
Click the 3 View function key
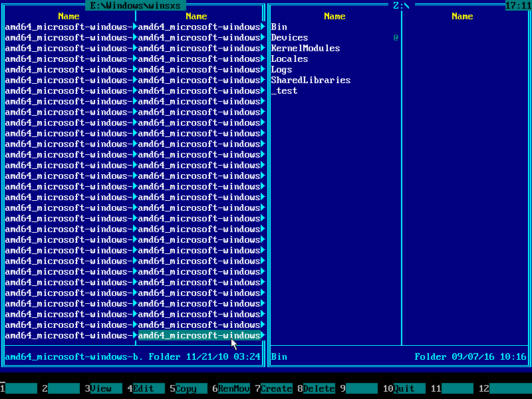click(x=104, y=388)
